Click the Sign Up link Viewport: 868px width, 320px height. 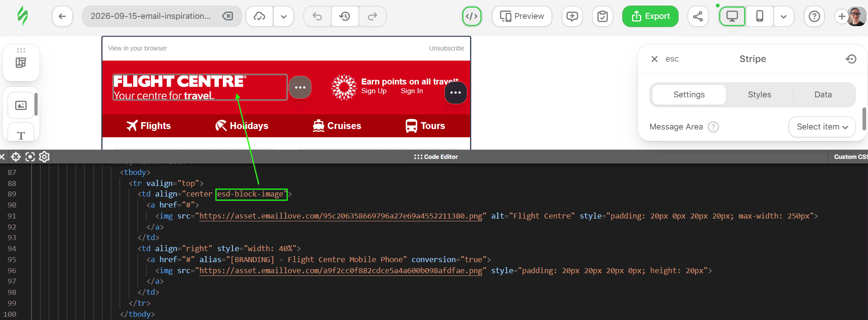click(374, 91)
